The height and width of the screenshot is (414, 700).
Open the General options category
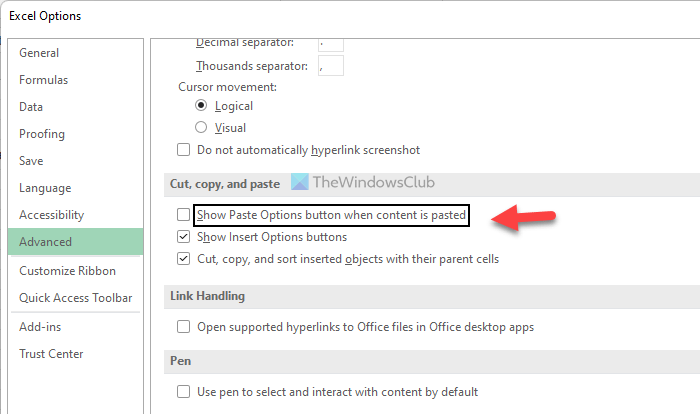[x=39, y=53]
